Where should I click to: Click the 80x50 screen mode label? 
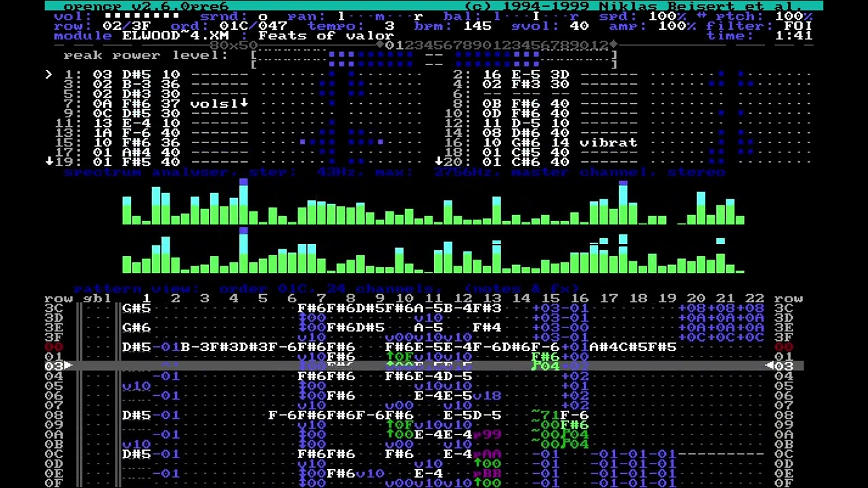click(234, 45)
